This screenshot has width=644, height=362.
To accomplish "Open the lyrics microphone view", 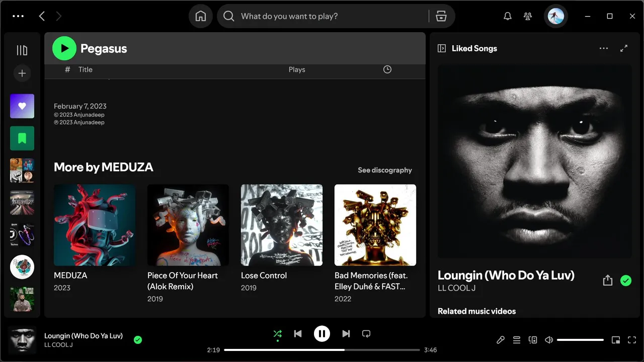I will (x=501, y=340).
